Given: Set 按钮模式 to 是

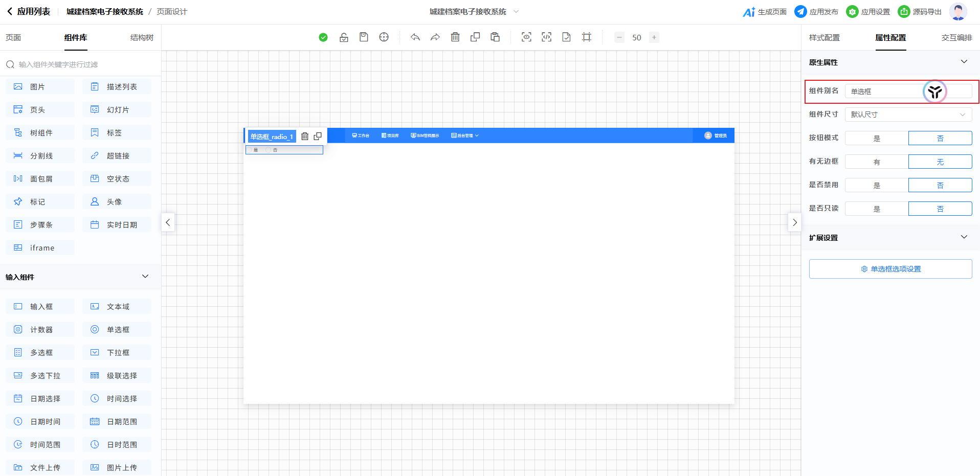Looking at the screenshot, I should coord(877,139).
